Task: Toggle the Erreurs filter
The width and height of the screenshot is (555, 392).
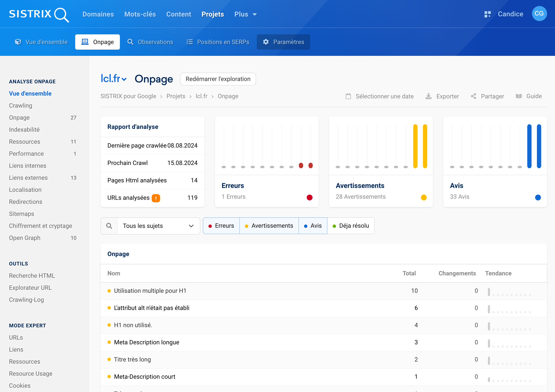Action: 221,226
